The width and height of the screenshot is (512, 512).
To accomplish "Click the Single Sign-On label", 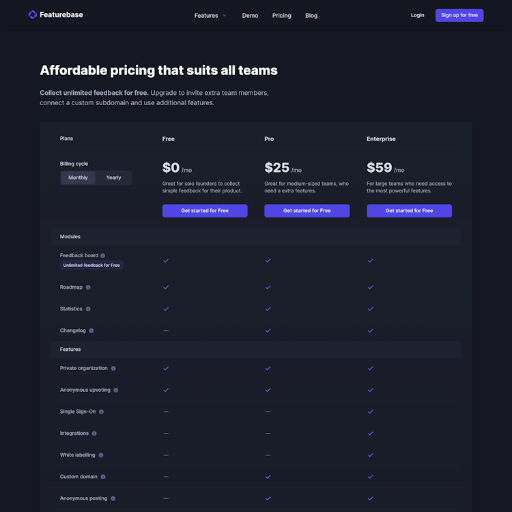I will [x=78, y=412].
